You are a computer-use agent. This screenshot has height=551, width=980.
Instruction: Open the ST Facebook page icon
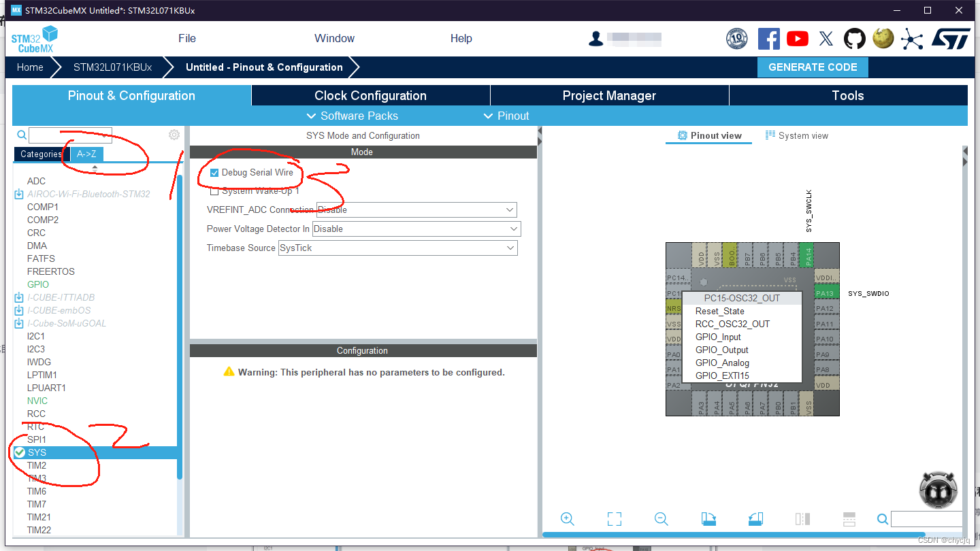[x=768, y=39]
